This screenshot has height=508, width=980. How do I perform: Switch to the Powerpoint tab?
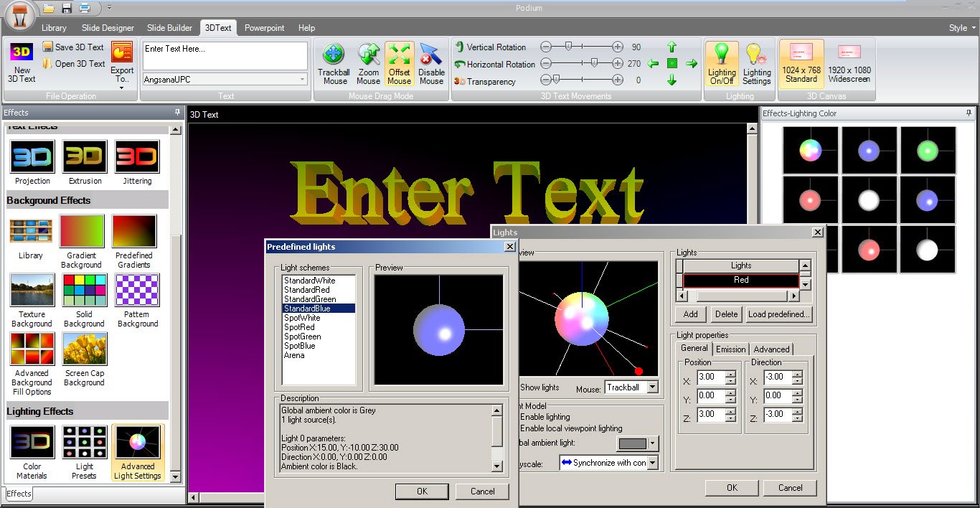click(x=264, y=28)
